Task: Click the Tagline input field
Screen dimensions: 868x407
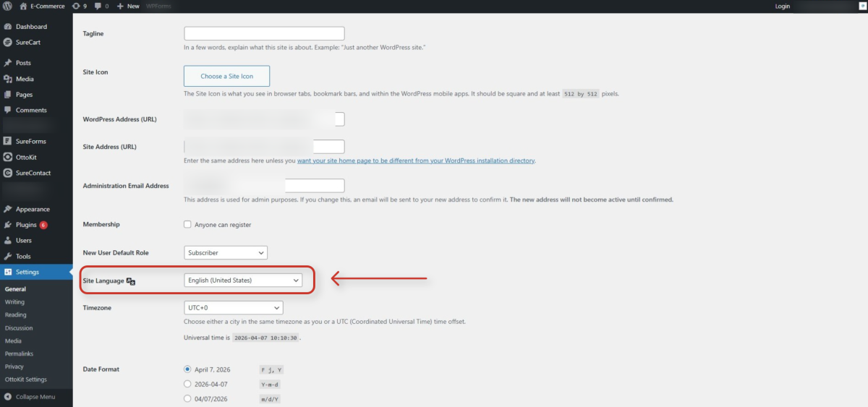Action: coord(264,33)
